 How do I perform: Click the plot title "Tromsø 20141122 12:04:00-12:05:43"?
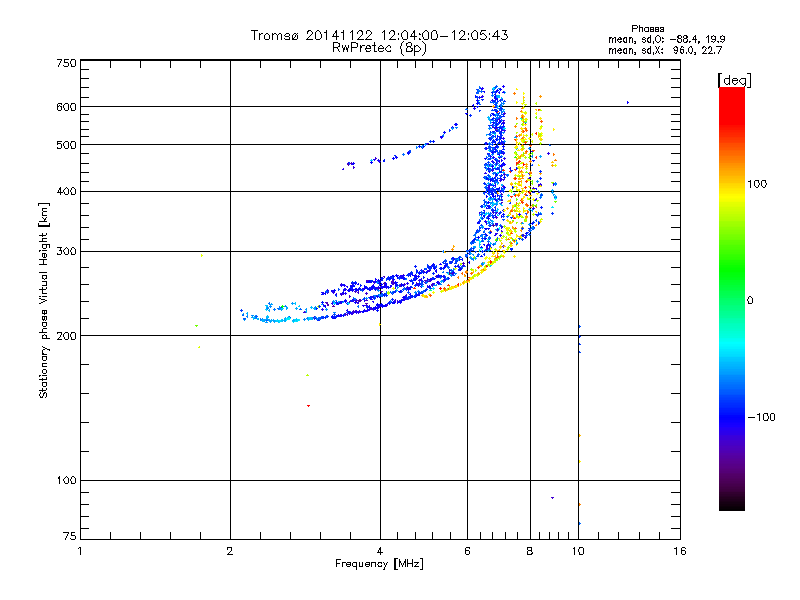pos(379,35)
